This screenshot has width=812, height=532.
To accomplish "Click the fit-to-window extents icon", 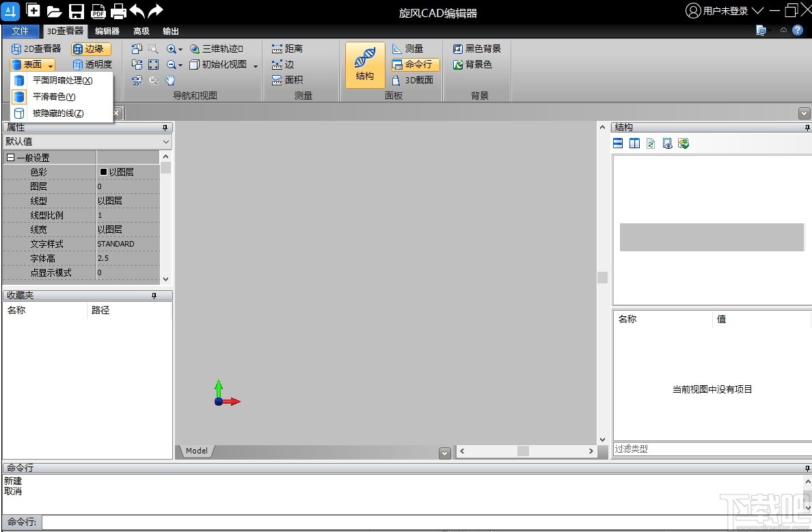I will [153, 65].
